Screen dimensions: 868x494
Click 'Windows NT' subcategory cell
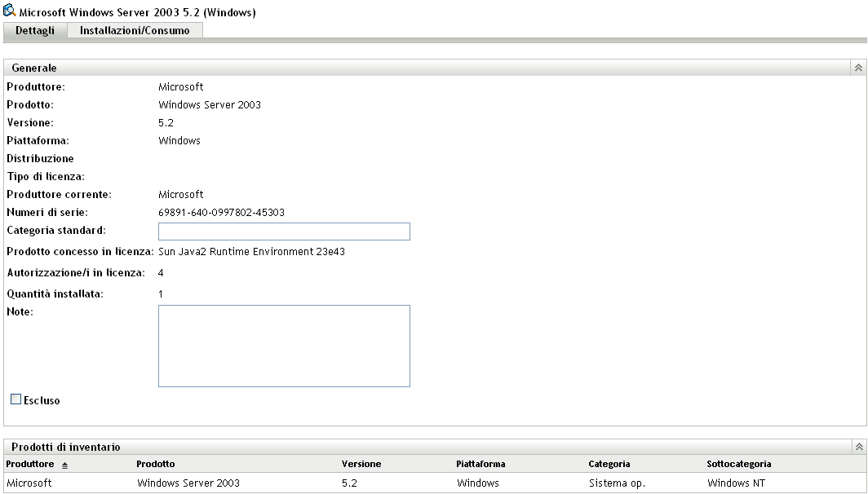(736, 483)
